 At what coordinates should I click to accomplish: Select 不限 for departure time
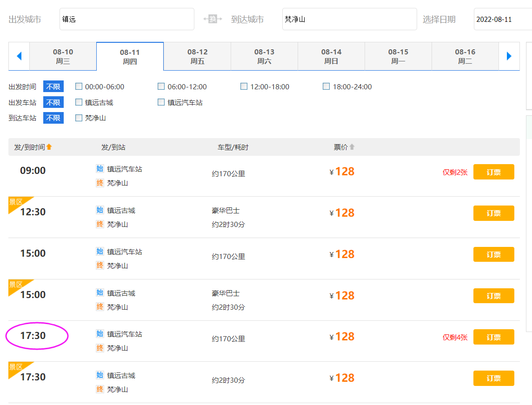[x=53, y=86]
